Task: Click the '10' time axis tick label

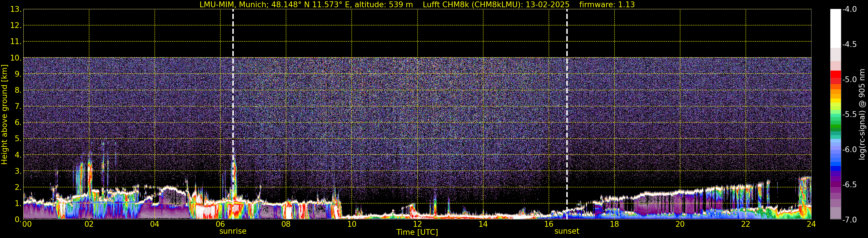Action: pyautogui.click(x=352, y=224)
